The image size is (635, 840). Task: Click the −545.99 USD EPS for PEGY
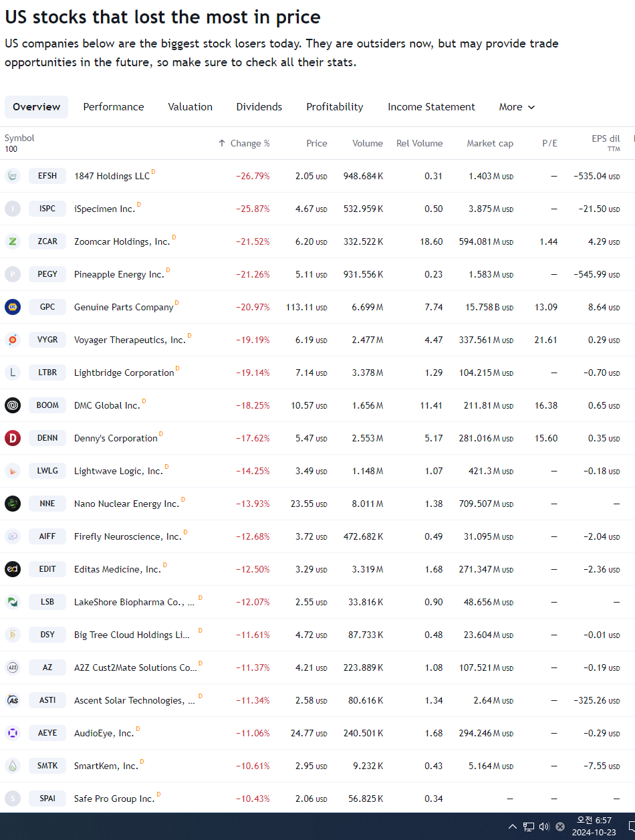click(x=597, y=274)
